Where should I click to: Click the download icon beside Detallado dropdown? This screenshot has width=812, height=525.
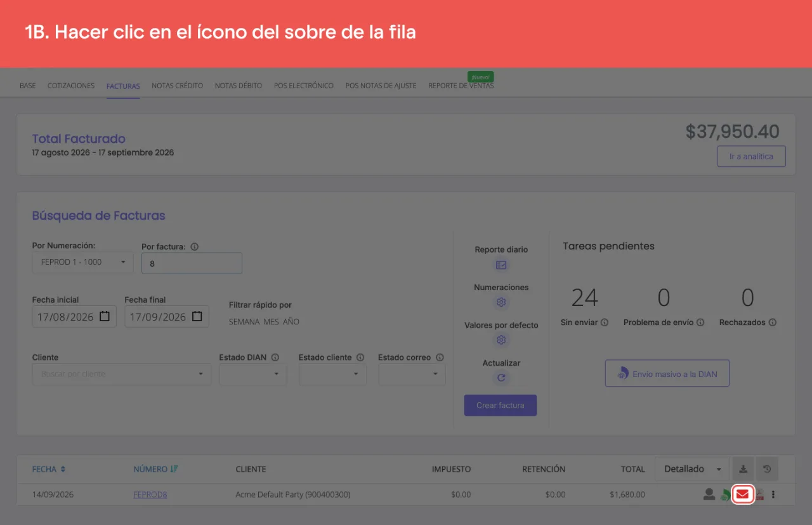[x=743, y=469]
